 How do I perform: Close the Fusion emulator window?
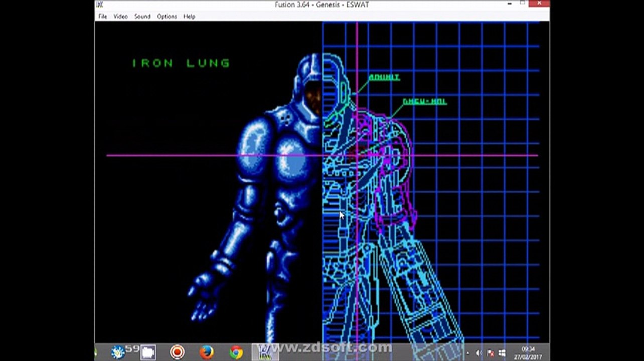(x=539, y=4)
